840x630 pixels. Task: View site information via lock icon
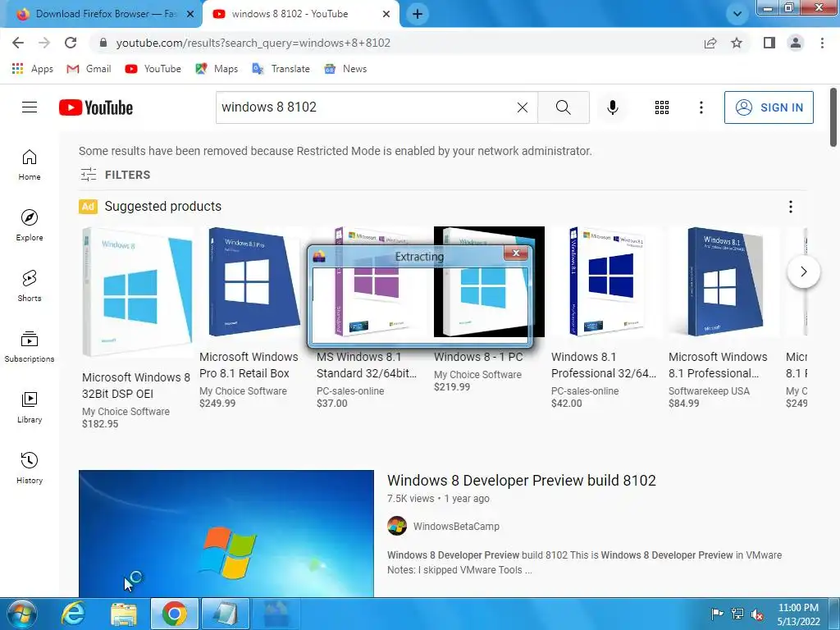tap(103, 43)
